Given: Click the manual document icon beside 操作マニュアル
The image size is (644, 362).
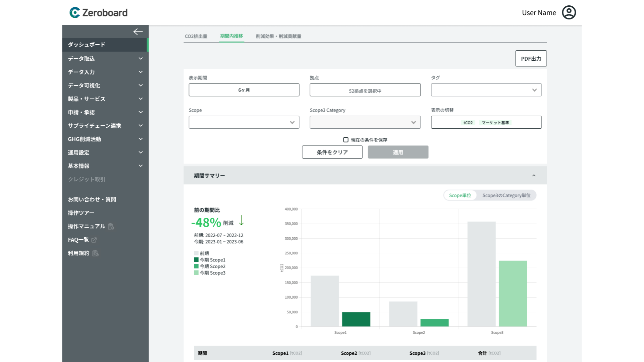Looking at the screenshot, I should [111, 227].
